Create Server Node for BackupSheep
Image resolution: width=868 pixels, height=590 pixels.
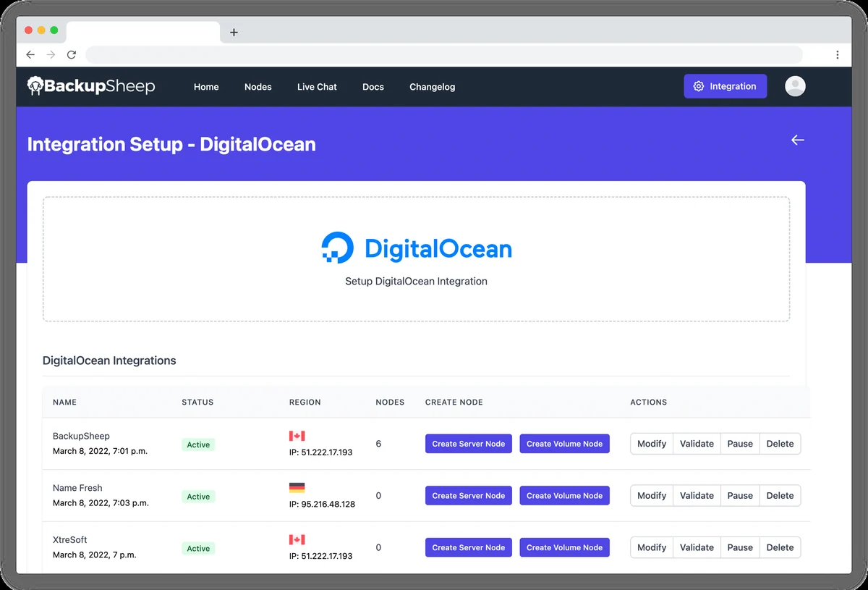pos(469,444)
